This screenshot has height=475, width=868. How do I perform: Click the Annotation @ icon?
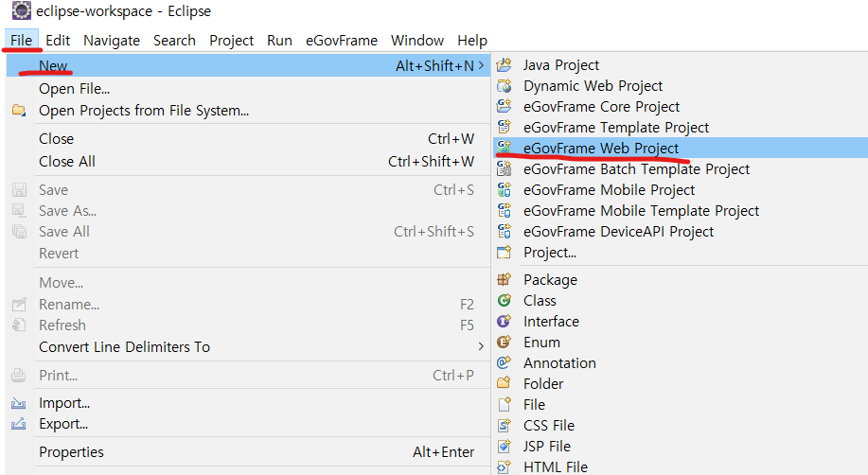504,362
